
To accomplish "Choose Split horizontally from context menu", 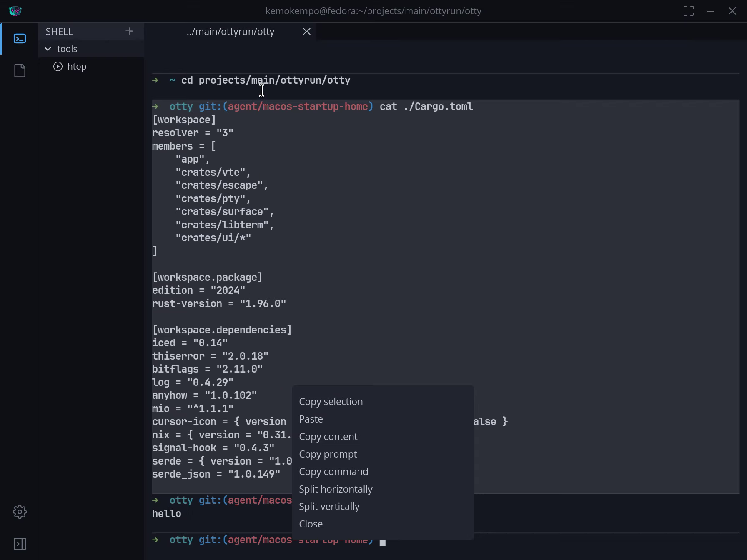I will tap(383, 489).
